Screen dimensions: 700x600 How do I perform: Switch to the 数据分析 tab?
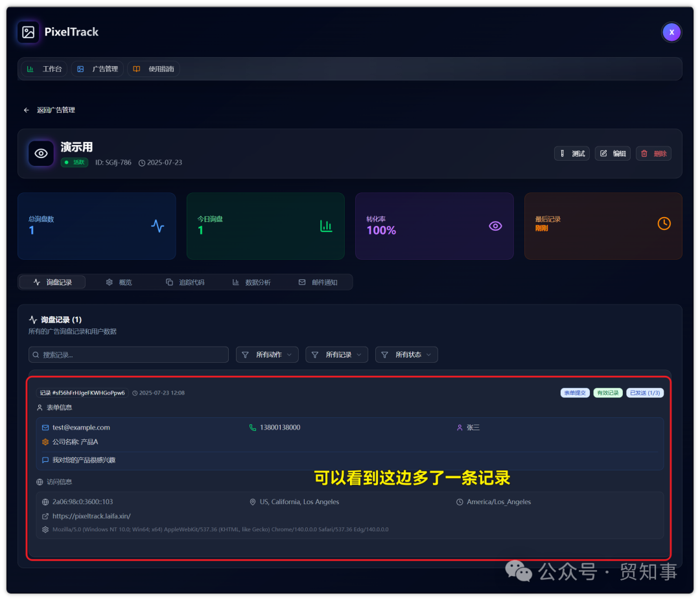253,282
